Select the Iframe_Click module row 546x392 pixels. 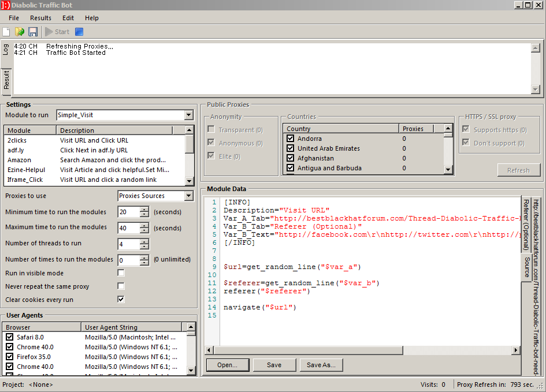(94, 180)
